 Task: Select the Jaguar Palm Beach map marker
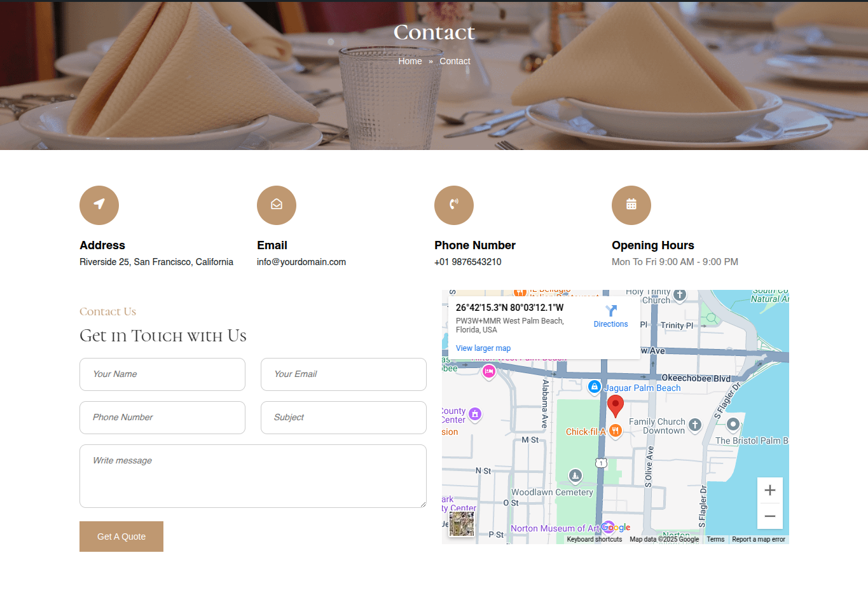(595, 387)
